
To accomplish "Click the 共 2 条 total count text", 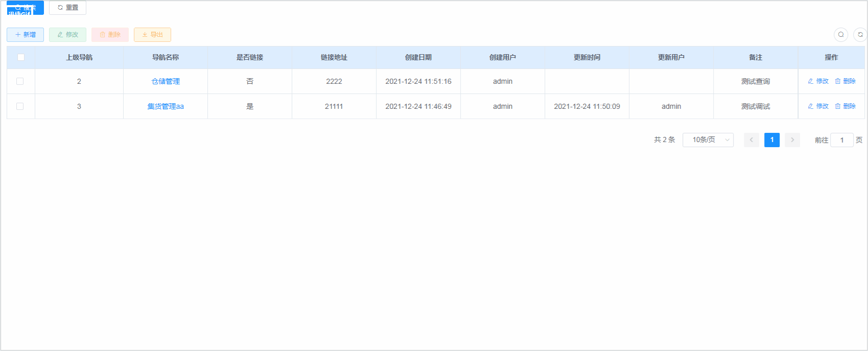I will pos(665,140).
